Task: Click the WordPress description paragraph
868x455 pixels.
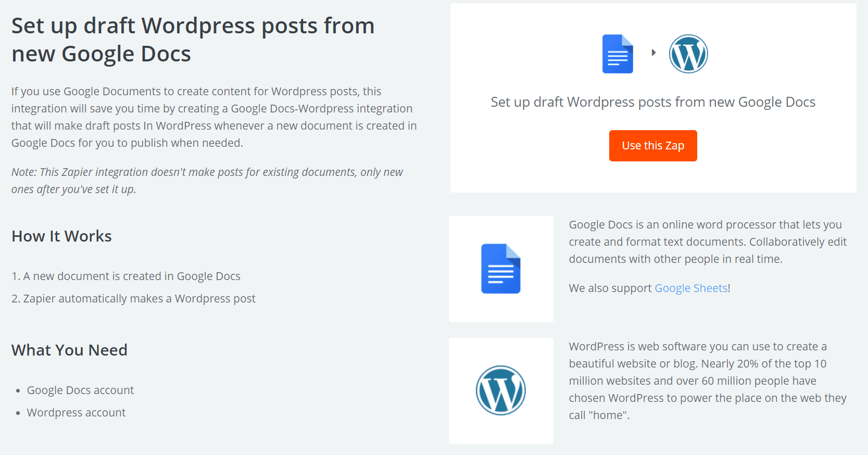Action: [708, 381]
